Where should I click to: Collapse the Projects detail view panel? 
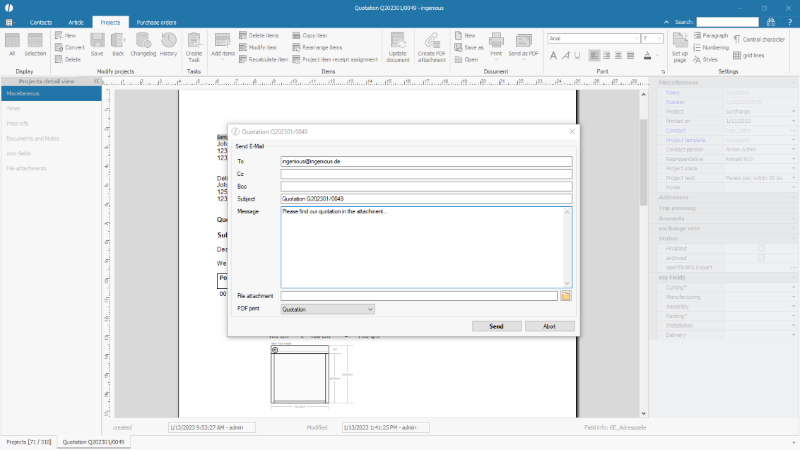click(x=96, y=81)
